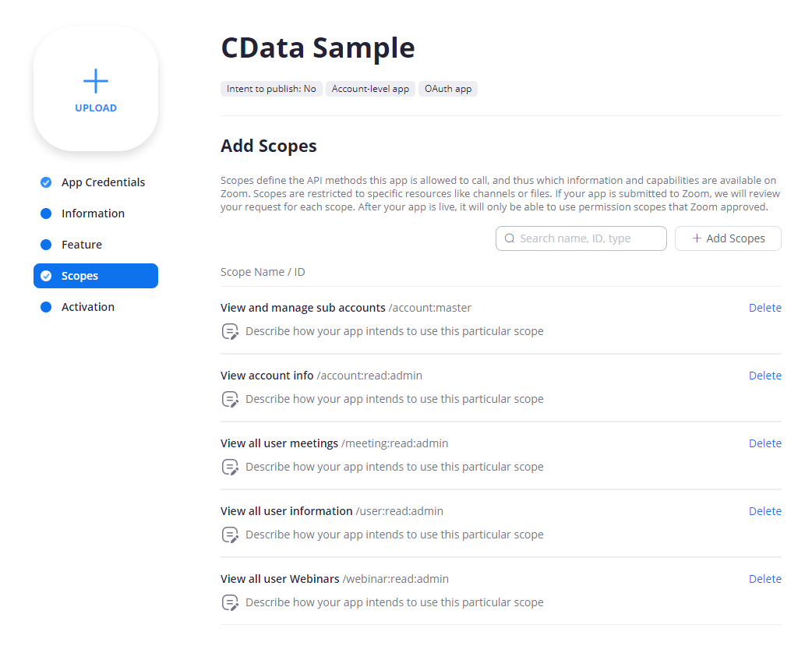Click the edit description icon for account:read:admin scope
The height and width of the screenshot is (660, 812).
pyautogui.click(x=230, y=399)
